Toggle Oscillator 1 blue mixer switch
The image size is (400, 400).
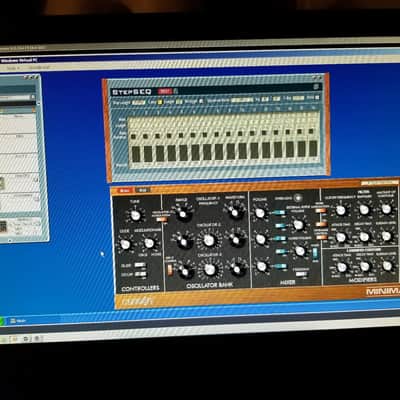279,212
